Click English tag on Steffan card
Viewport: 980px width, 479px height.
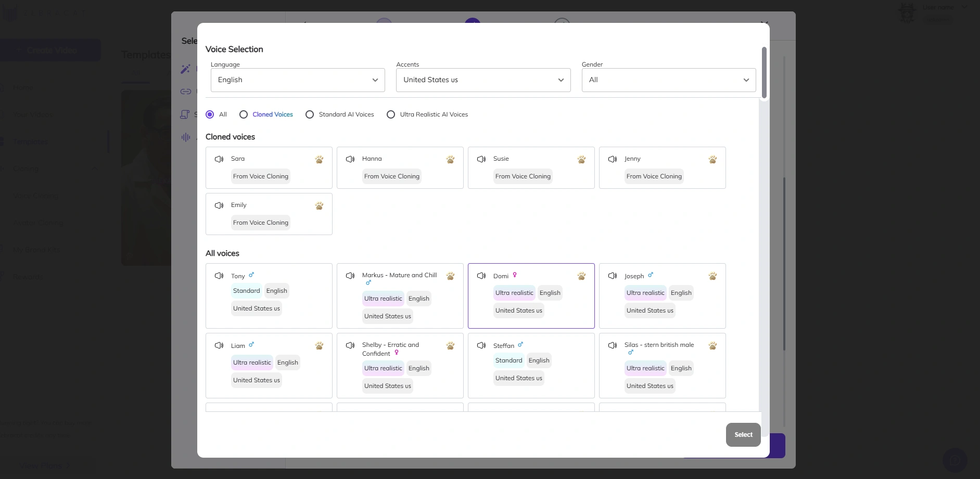539,360
